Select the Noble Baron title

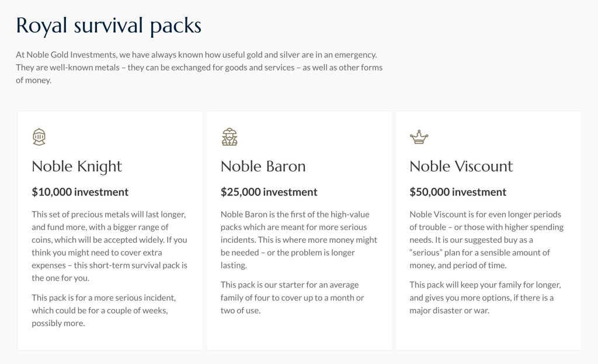click(263, 166)
